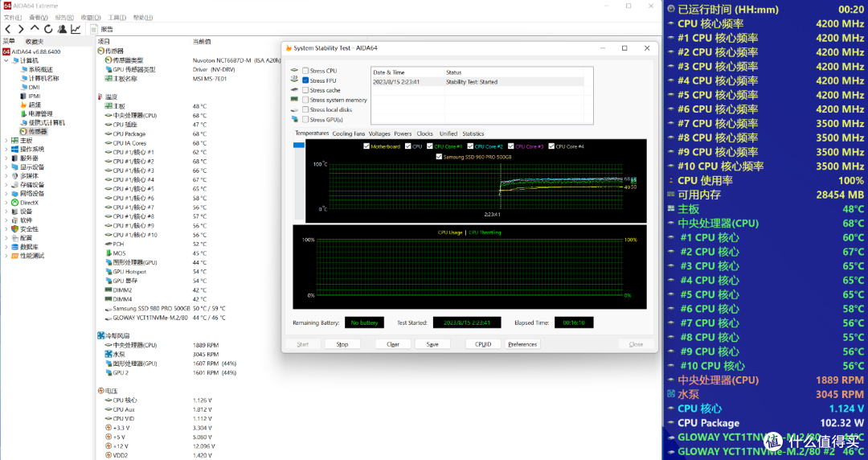868x460 pixels.
Task: Open the 文件(F) menu
Action: point(13,17)
